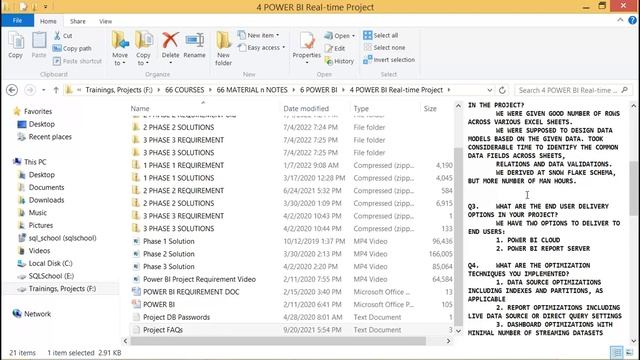The image size is (640, 360).
Task: Expand the address bar history dropdown
Action: (x=489, y=90)
